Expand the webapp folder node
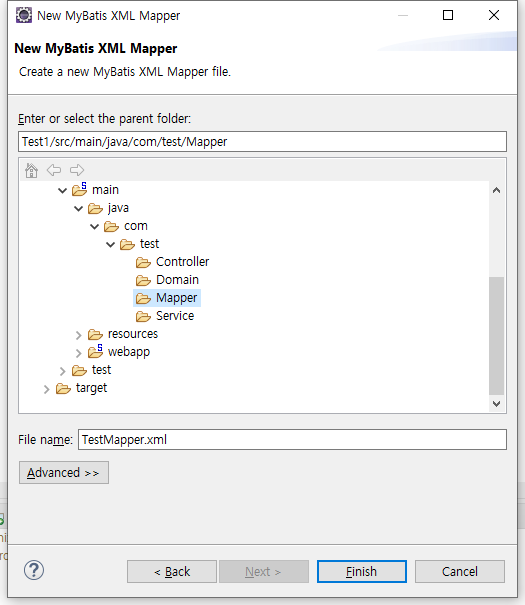This screenshot has height=605, width=525. [79, 353]
